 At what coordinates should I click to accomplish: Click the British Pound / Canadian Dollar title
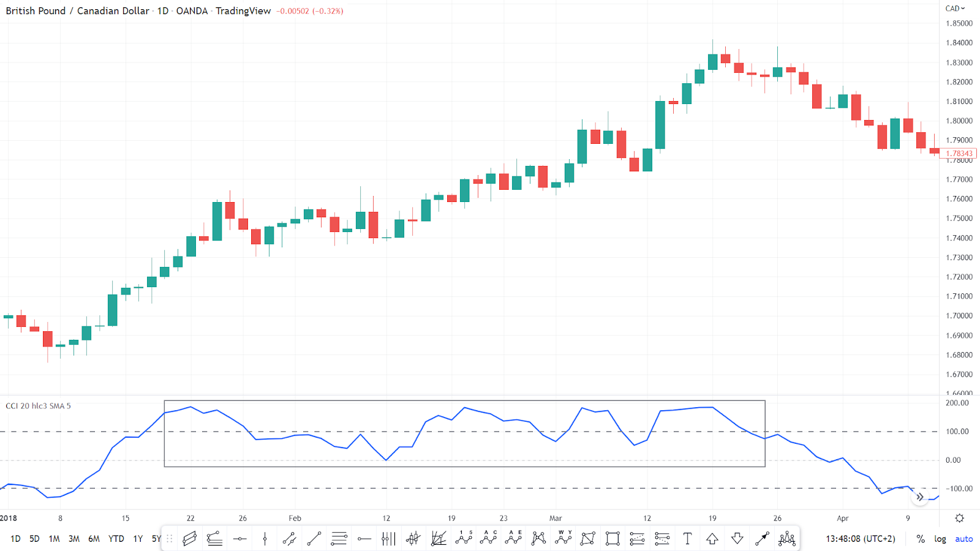77,11
